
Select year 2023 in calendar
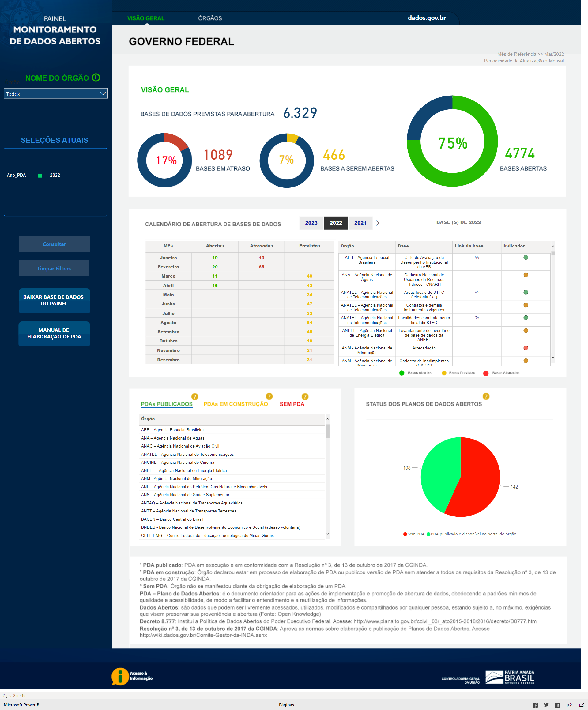[x=311, y=223]
